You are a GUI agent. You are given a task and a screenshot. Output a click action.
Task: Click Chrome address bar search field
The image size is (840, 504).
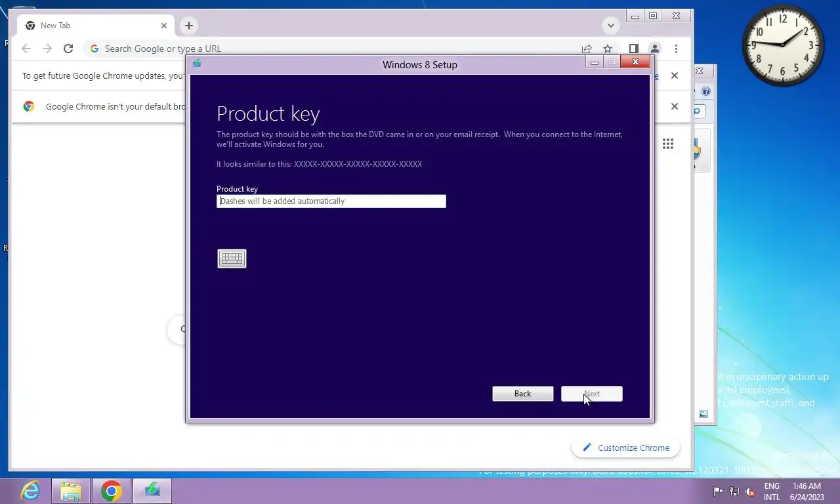pyautogui.click(x=331, y=49)
